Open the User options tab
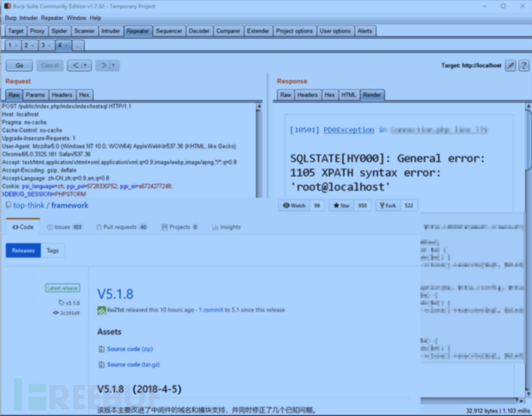The image size is (532, 416). 335,31
